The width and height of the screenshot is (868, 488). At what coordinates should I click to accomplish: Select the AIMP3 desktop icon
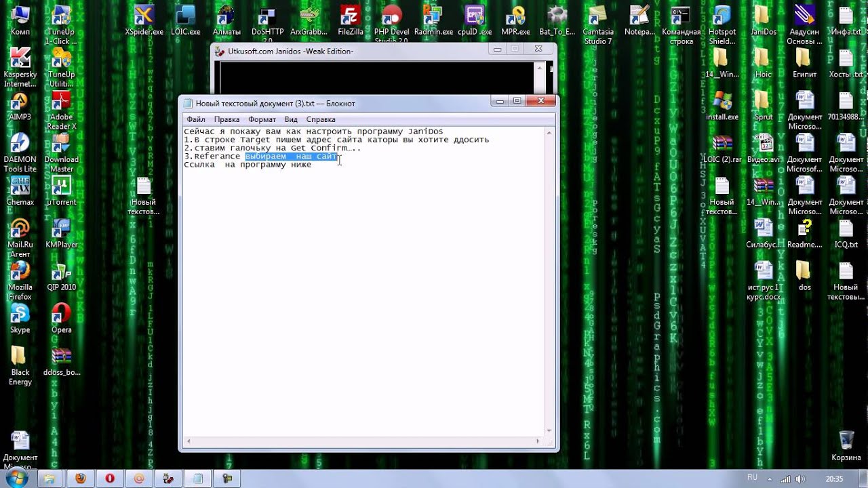pos(20,106)
